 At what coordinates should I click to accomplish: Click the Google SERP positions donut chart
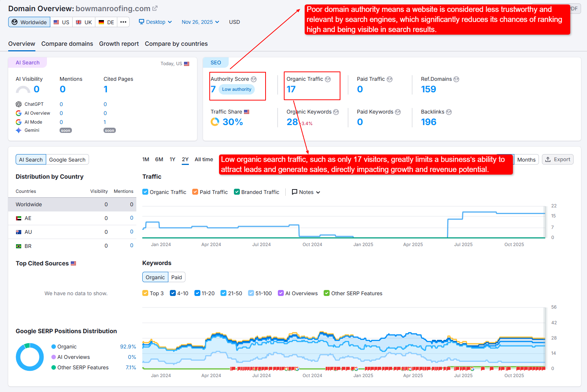[x=30, y=357]
